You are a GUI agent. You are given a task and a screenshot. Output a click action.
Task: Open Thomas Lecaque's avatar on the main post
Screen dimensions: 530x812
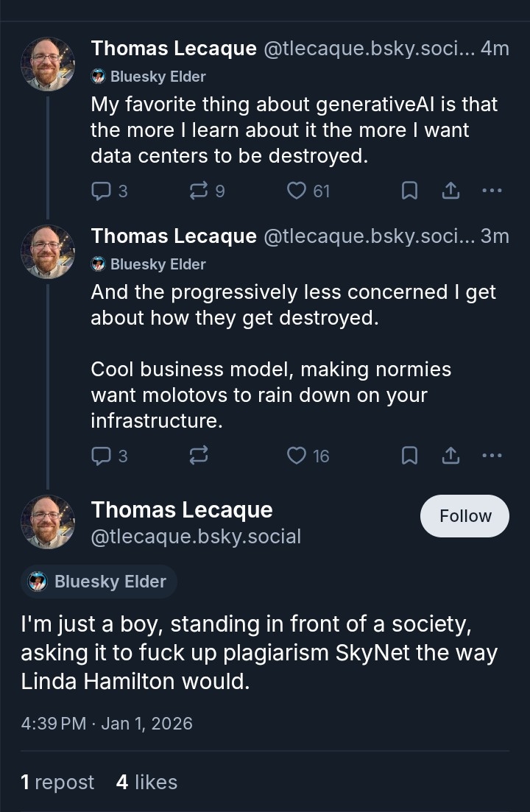coord(48,522)
